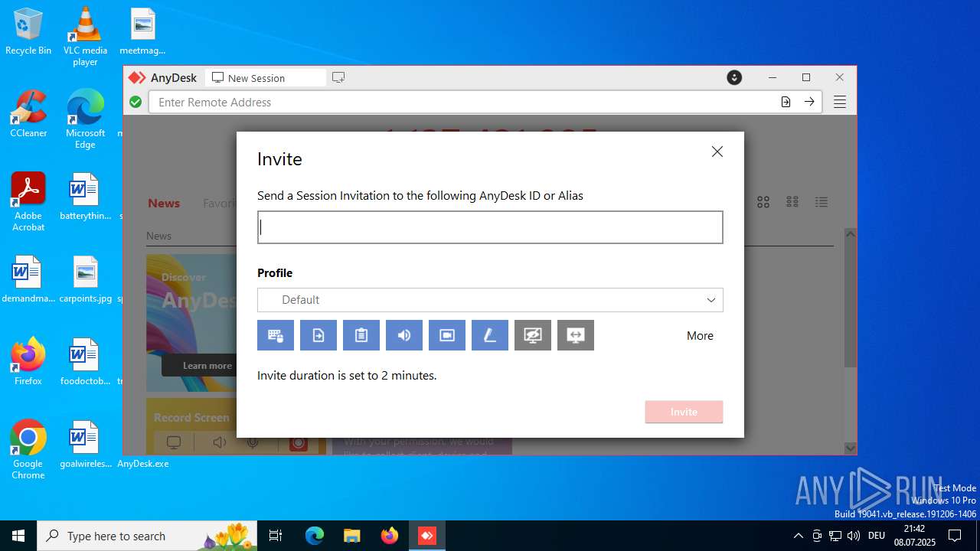Viewport: 980px width, 551px height.
Task: Open the AnyDesk hamburger main menu
Action: pos(840,102)
